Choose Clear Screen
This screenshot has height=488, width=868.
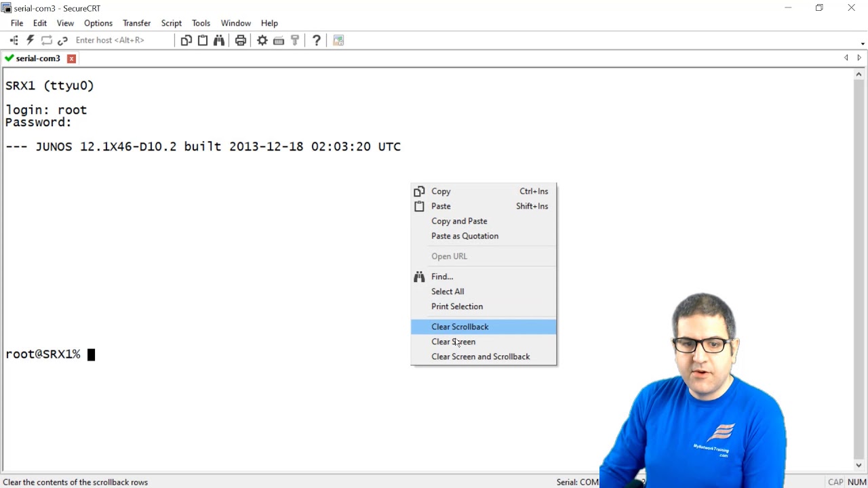tap(484, 342)
